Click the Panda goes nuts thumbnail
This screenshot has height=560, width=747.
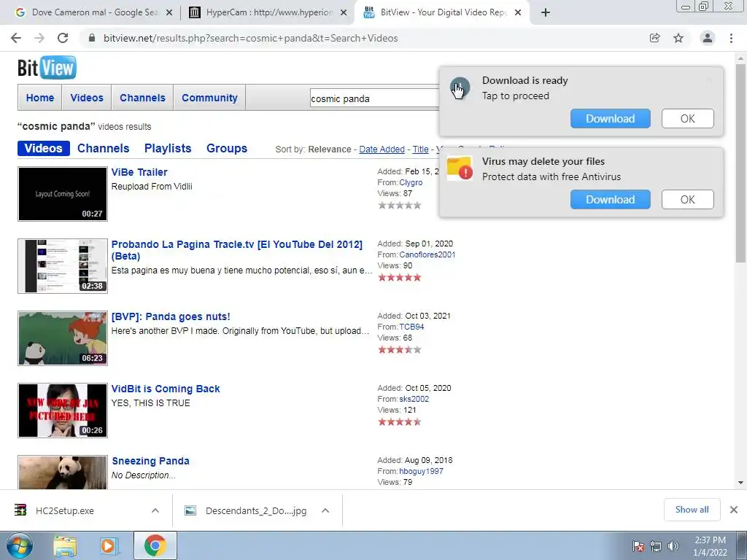coord(63,338)
